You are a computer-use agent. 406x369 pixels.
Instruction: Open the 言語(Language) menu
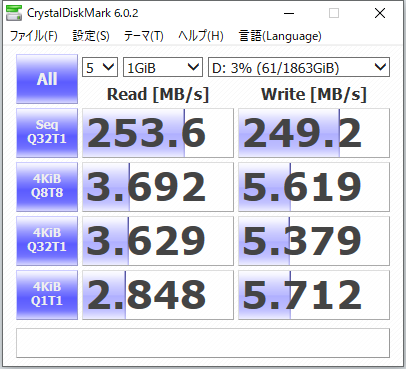coord(280,36)
